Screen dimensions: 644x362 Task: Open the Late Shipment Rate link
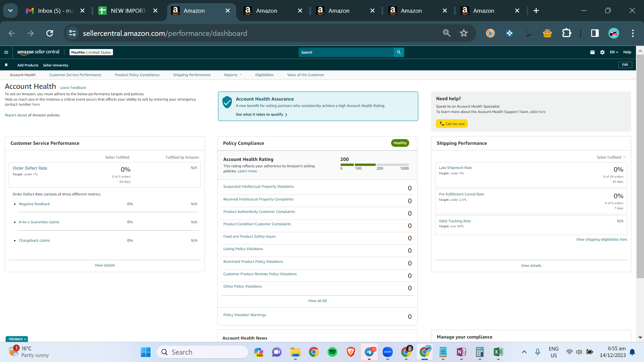click(x=455, y=168)
